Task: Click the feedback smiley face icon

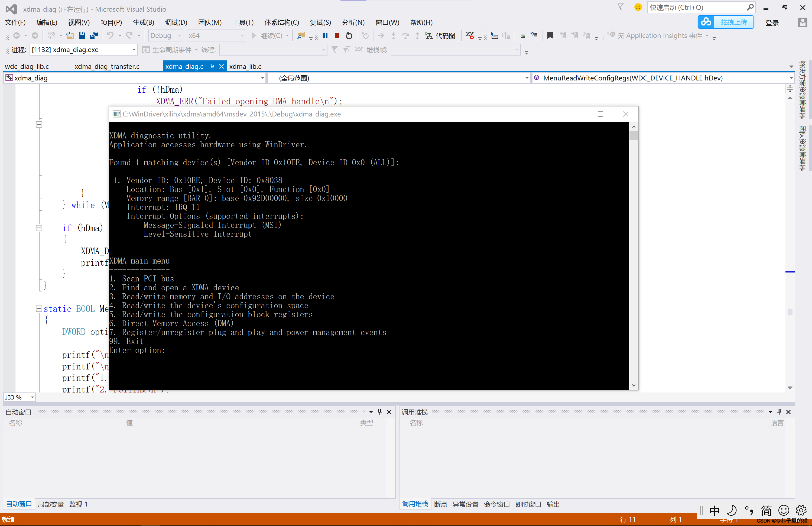Action: [x=638, y=7]
